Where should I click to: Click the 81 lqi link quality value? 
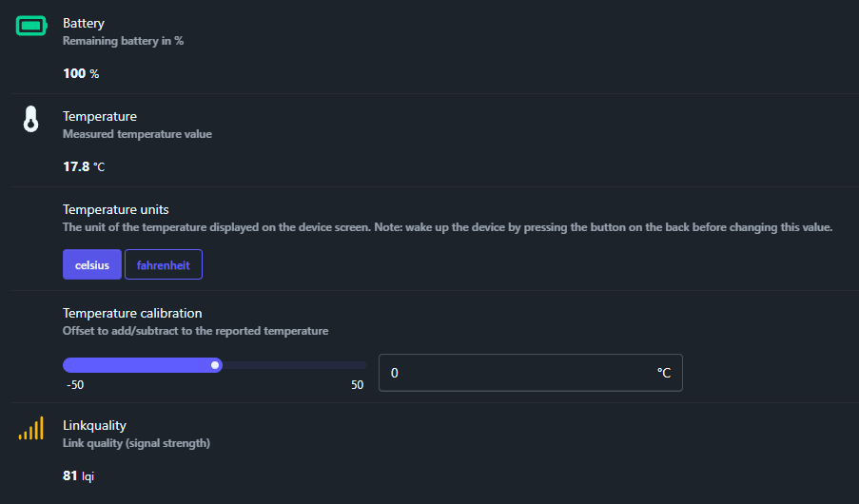78,475
